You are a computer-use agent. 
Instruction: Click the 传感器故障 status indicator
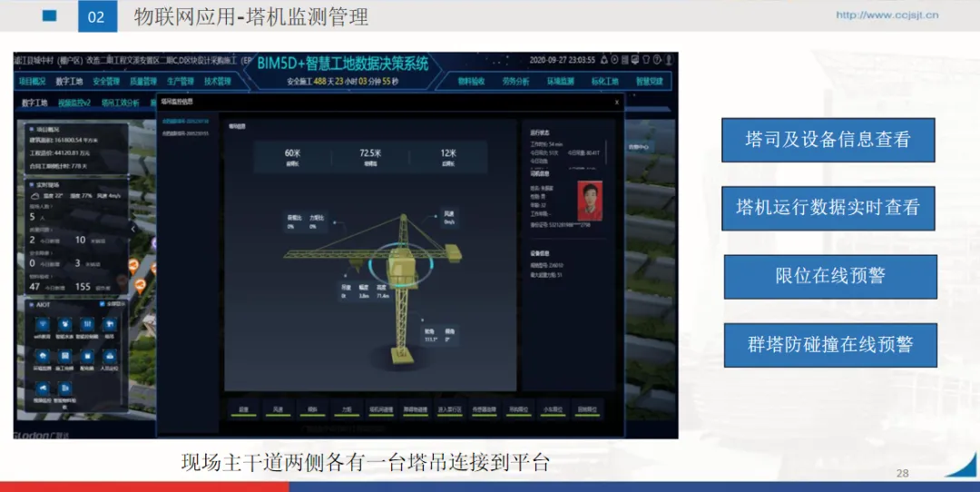pyautogui.click(x=484, y=410)
